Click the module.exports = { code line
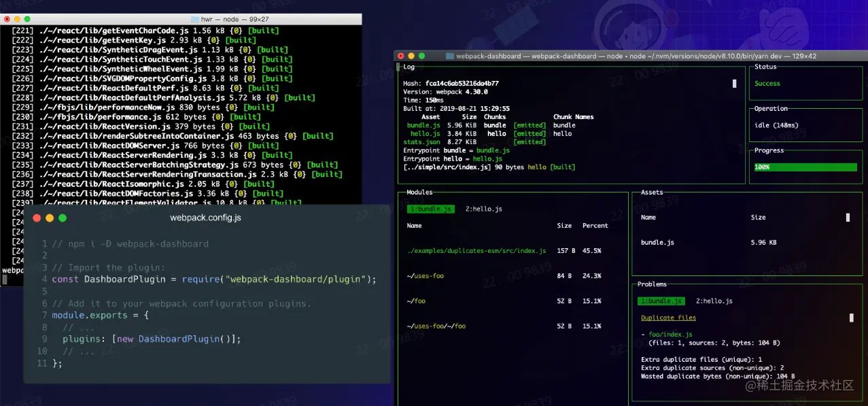The image size is (868, 406). [100, 316]
